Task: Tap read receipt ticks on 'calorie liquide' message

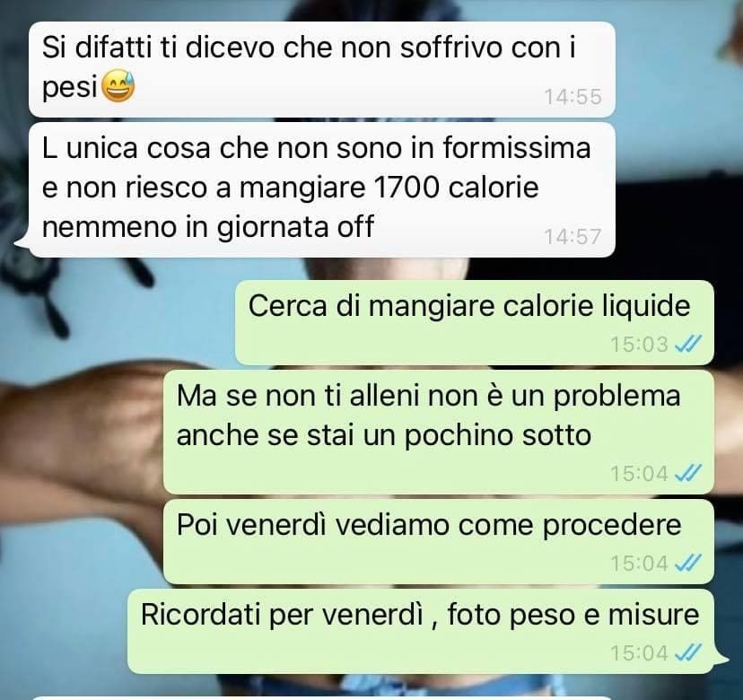Action: (687, 344)
